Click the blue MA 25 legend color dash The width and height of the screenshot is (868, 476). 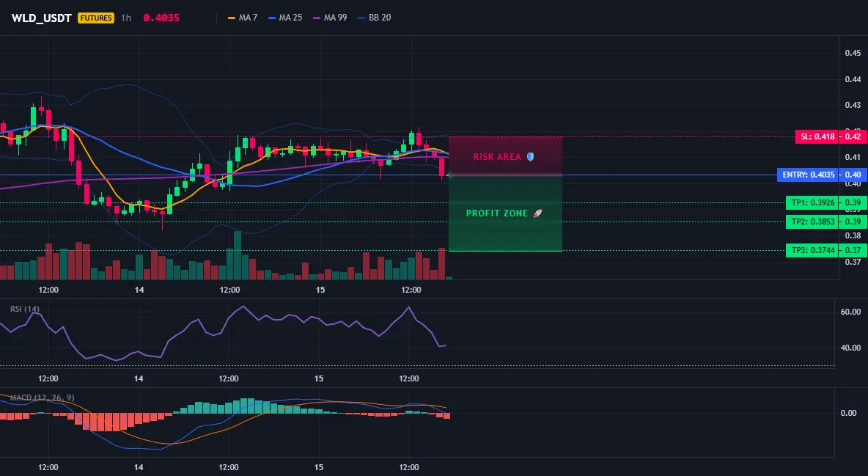coord(272,18)
